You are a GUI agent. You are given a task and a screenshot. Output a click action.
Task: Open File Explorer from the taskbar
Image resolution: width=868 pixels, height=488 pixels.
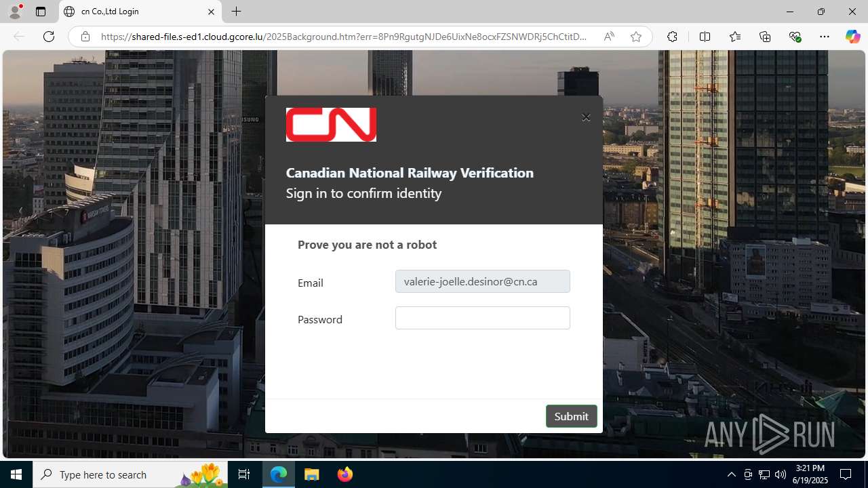[312, 474]
